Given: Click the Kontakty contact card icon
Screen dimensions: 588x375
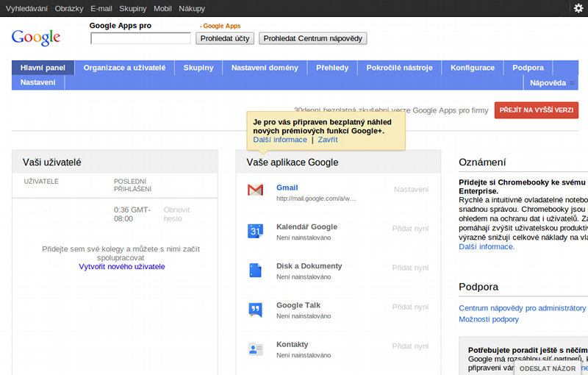Looking at the screenshot, I should click(x=255, y=349).
